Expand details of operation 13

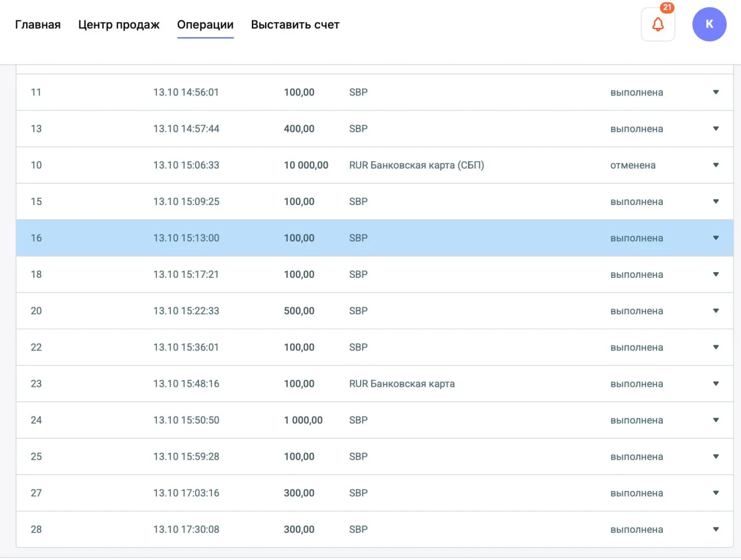point(716,129)
